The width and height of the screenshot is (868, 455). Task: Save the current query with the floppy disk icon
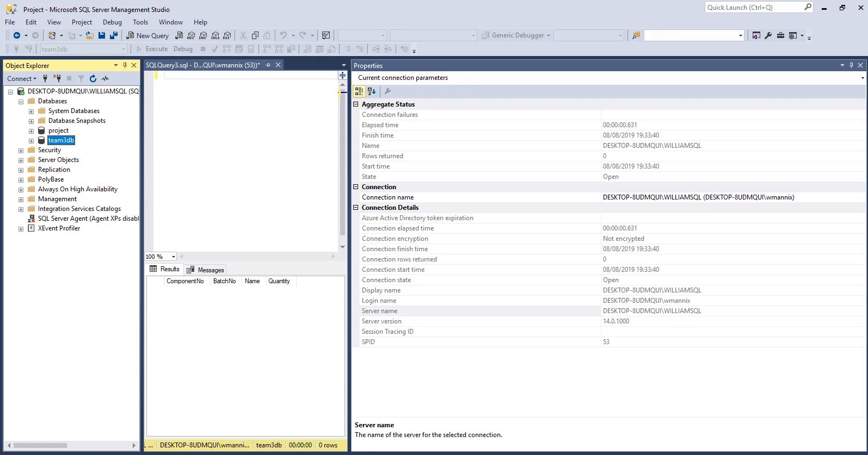point(102,35)
